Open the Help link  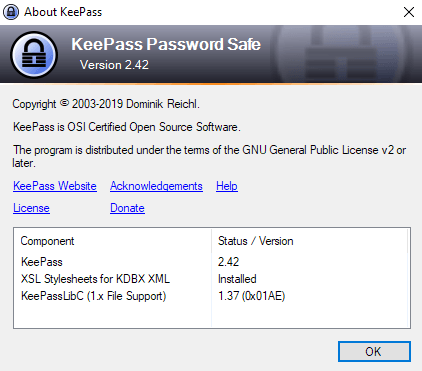pyautogui.click(x=227, y=186)
